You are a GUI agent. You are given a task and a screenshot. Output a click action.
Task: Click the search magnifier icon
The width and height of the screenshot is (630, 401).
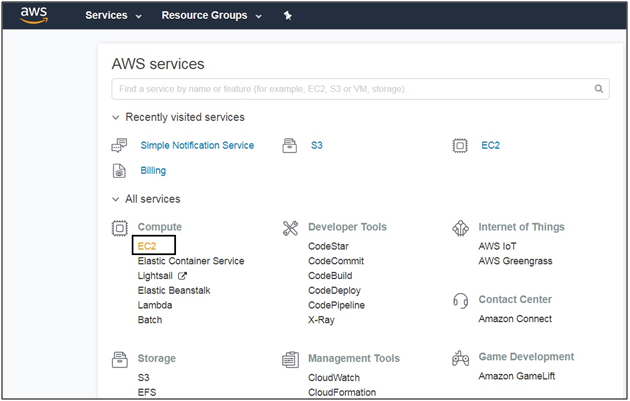tap(599, 89)
